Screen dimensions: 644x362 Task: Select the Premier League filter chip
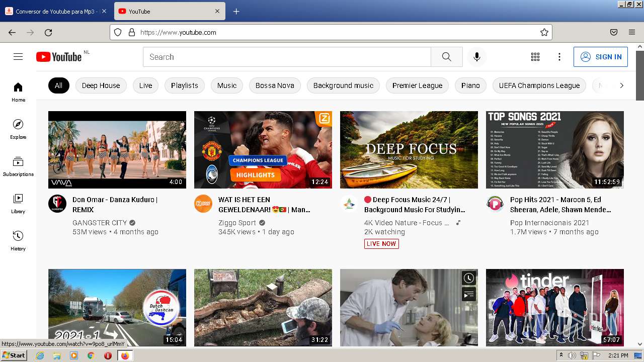click(x=417, y=85)
